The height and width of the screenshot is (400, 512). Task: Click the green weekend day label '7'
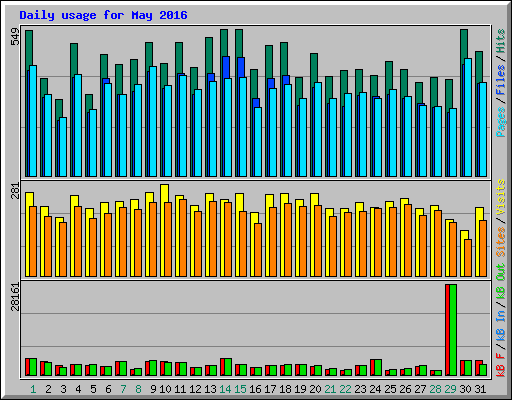click(x=123, y=389)
